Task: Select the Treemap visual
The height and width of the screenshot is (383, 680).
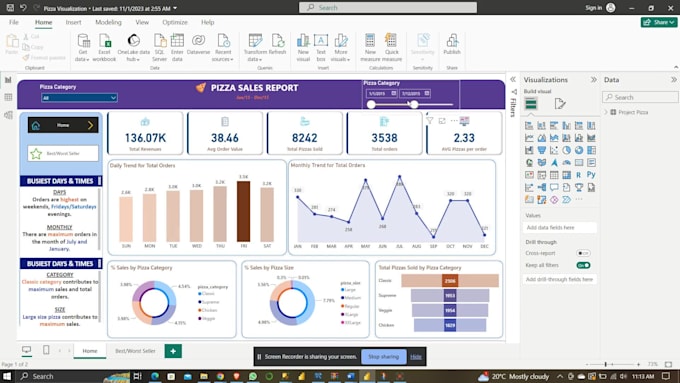Action: [591, 151]
